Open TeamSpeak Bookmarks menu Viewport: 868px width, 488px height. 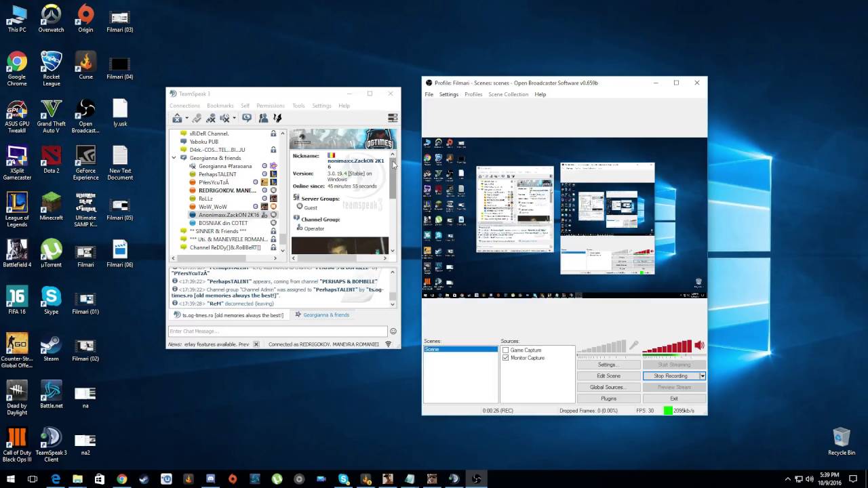tap(220, 106)
